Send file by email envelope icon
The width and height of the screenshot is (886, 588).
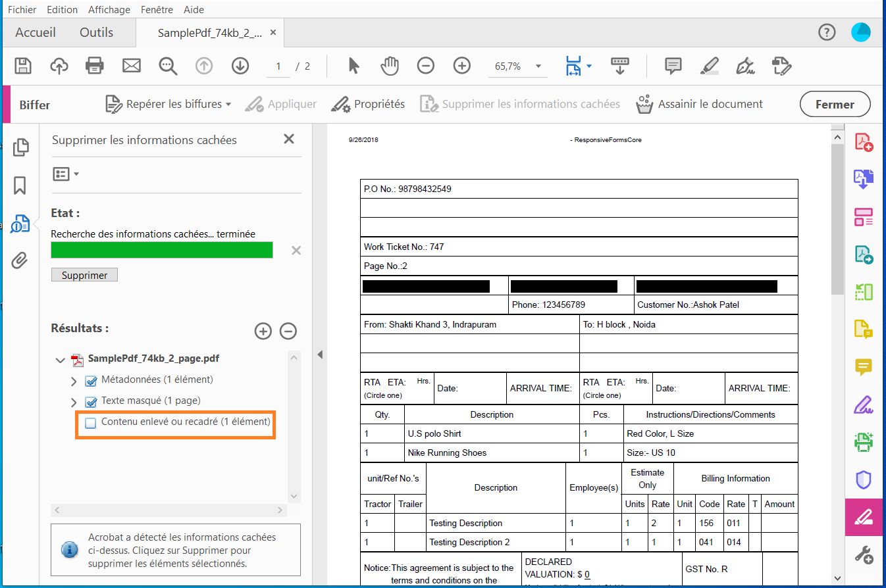click(x=132, y=66)
